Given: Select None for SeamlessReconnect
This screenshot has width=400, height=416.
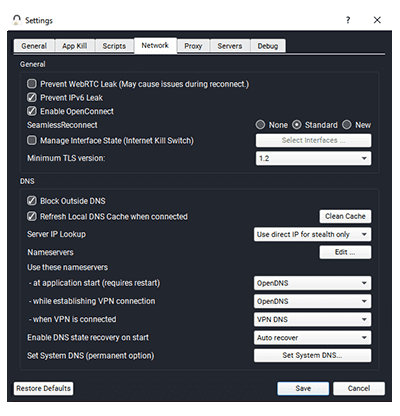Looking at the screenshot, I should 260,125.
